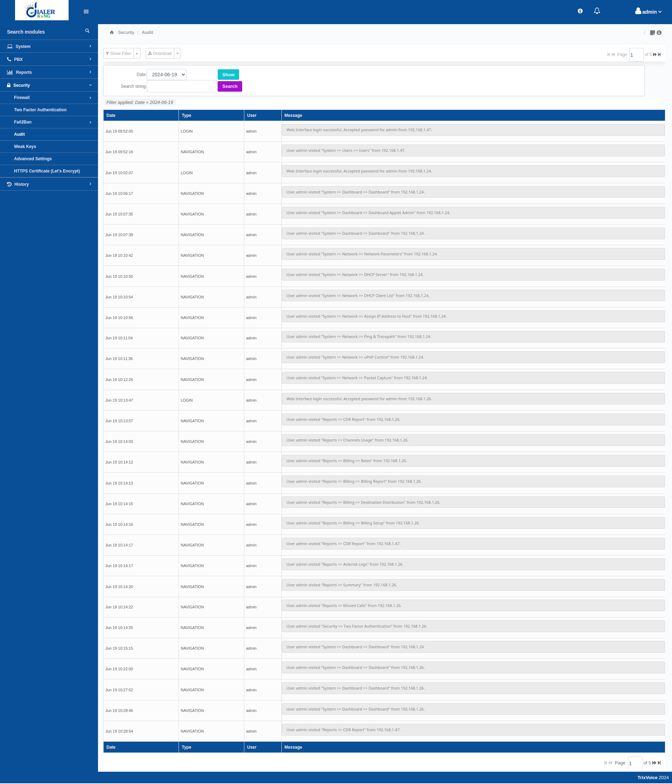
Task: Click the search modules magnifier icon
Action: point(87,31)
